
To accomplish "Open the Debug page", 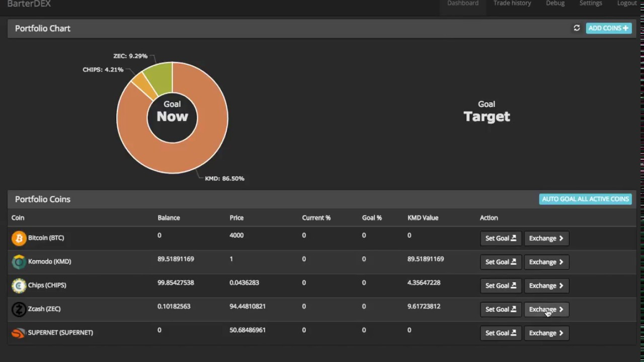I will click(x=555, y=4).
